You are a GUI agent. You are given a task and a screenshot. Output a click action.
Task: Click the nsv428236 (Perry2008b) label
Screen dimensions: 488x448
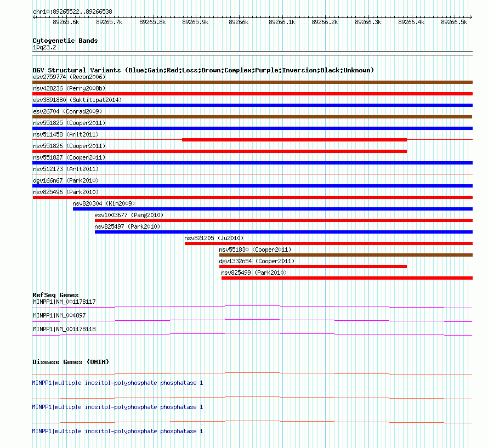pyautogui.click(x=69, y=88)
